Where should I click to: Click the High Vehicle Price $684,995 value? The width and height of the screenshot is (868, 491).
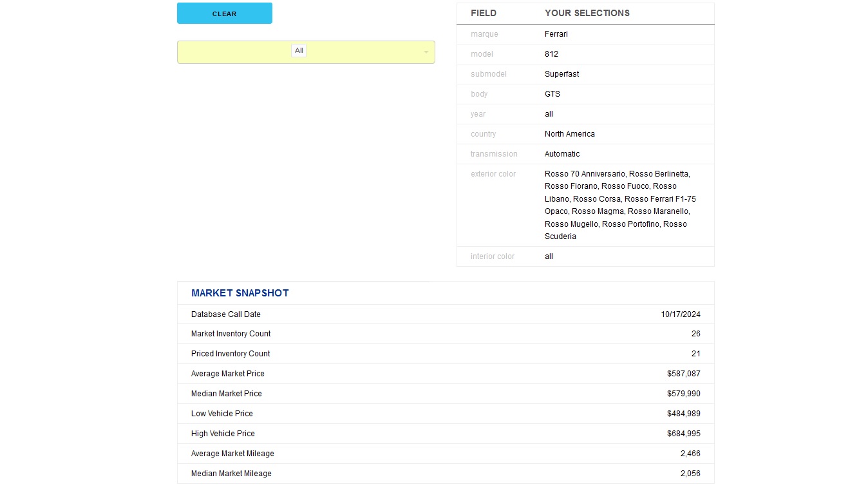tap(683, 434)
